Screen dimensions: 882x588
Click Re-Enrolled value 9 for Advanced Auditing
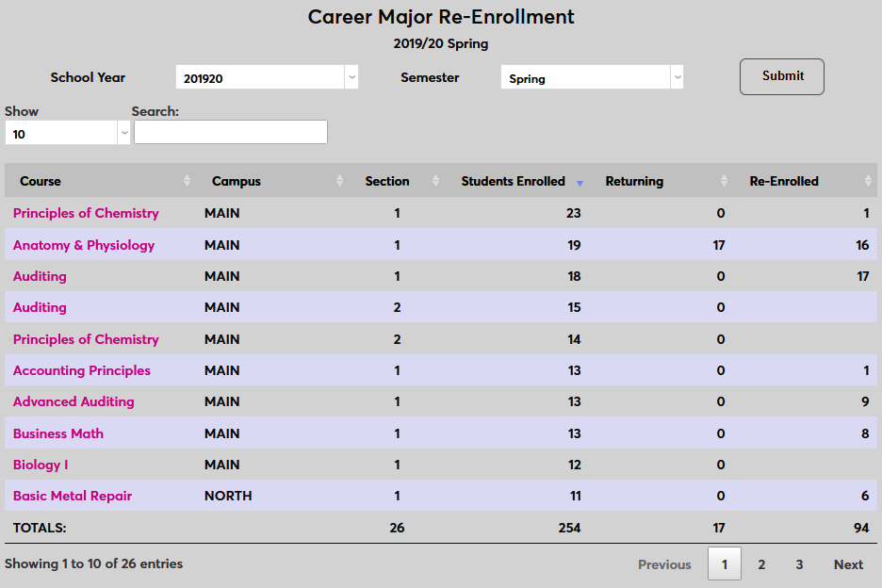tap(865, 401)
